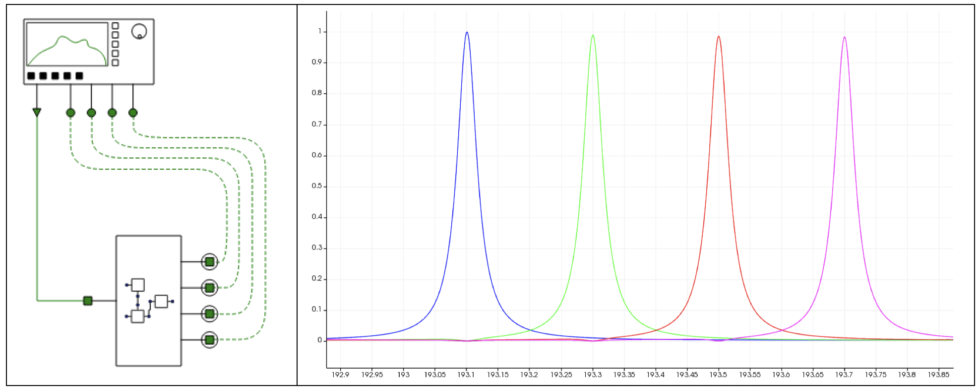Click the y-axis label 0.1
The width and height of the screenshot is (980, 391).
(x=316, y=309)
